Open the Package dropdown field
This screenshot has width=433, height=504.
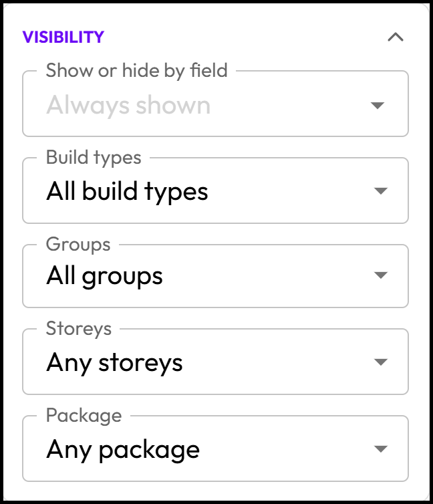(216, 449)
